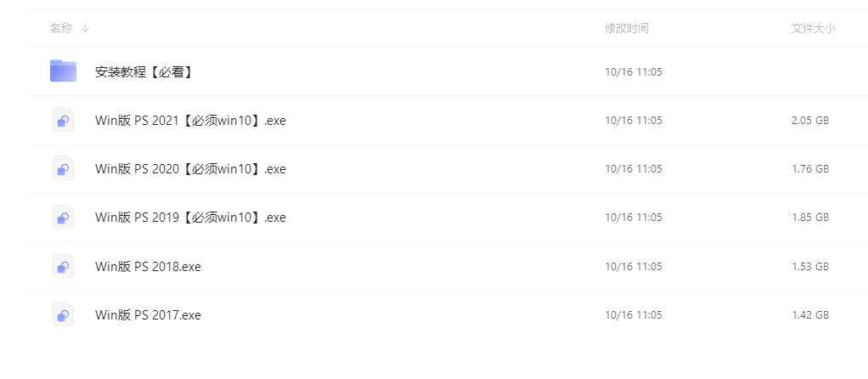Select Win版 PS 2019【必须win10】.exe file name

190,218
